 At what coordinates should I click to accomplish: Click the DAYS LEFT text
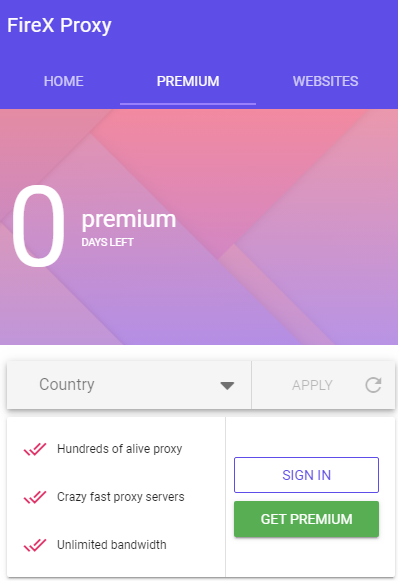[x=107, y=242]
